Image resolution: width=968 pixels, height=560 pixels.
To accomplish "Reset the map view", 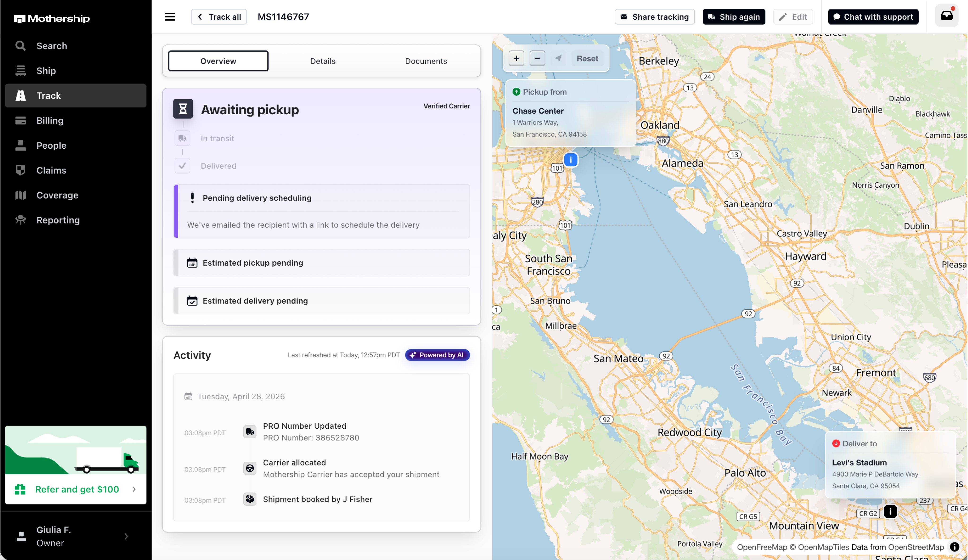I will pos(587,58).
